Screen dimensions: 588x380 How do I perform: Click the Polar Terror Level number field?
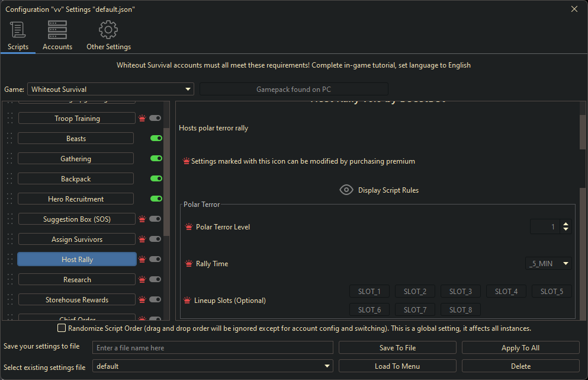(x=545, y=227)
